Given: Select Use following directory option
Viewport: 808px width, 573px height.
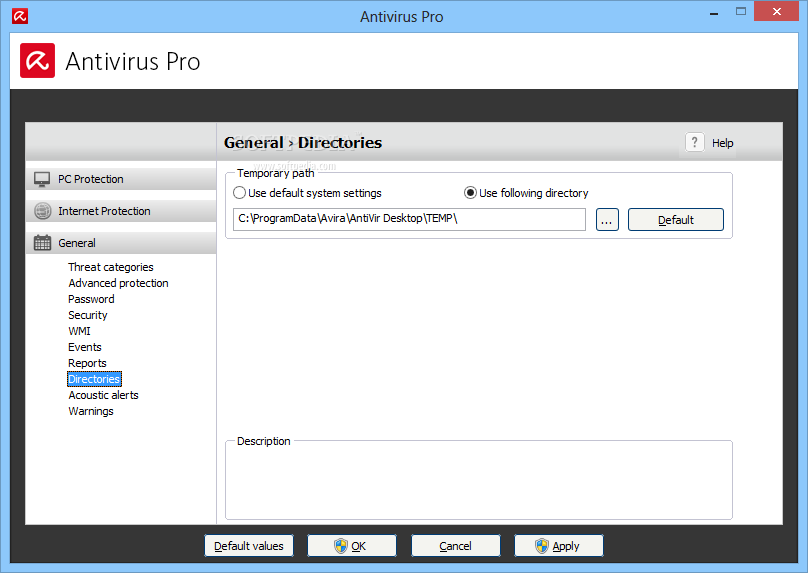Looking at the screenshot, I should [526, 193].
